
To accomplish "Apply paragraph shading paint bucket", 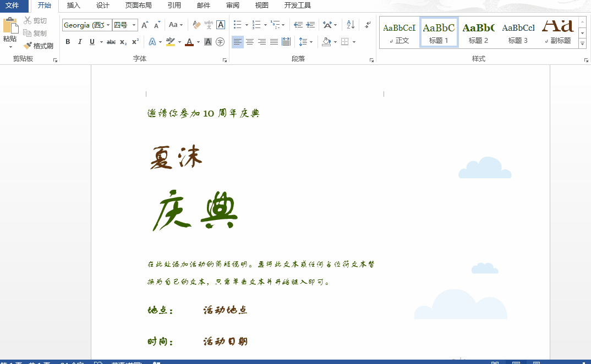I will click(326, 42).
